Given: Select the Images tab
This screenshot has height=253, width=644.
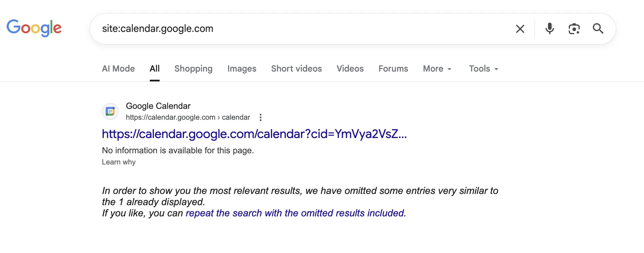Looking at the screenshot, I should click(242, 69).
